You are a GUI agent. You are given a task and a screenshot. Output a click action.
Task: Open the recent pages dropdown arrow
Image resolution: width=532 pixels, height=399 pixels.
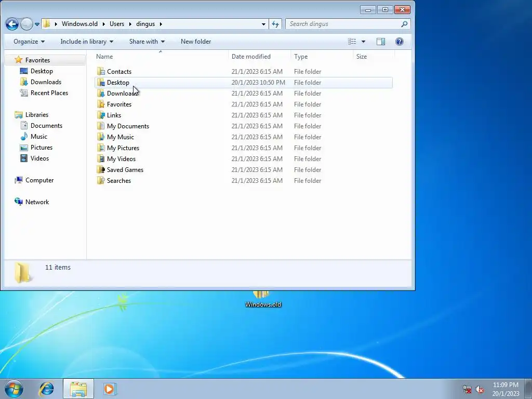click(x=37, y=24)
